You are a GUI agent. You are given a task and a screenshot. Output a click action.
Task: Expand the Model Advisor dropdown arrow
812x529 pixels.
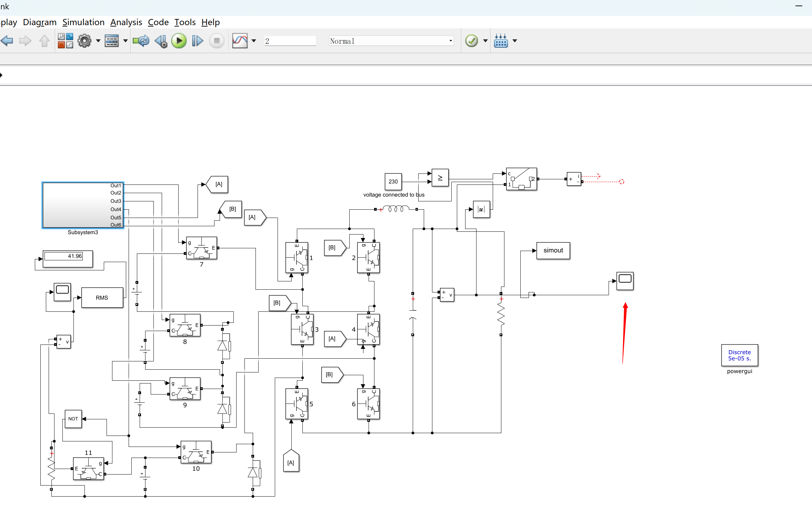tap(485, 41)
